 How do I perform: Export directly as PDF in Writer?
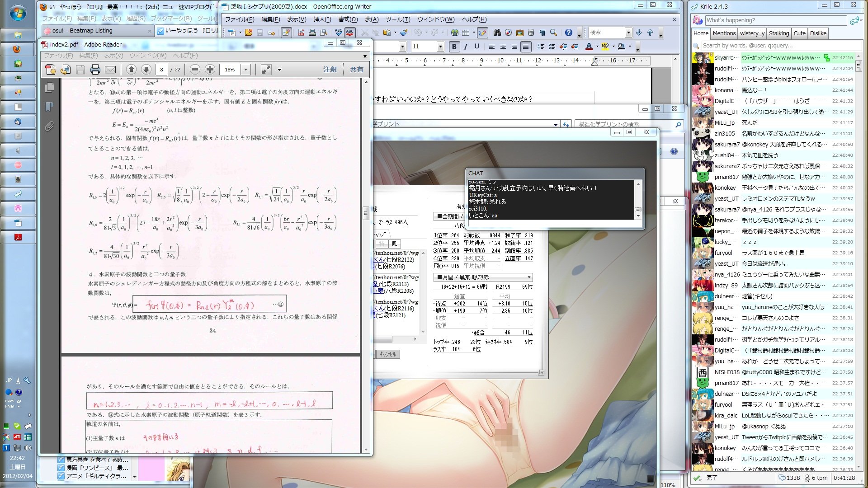point(301,33)
